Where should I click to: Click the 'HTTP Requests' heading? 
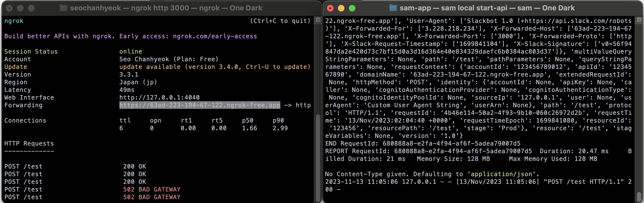point(29,143)
